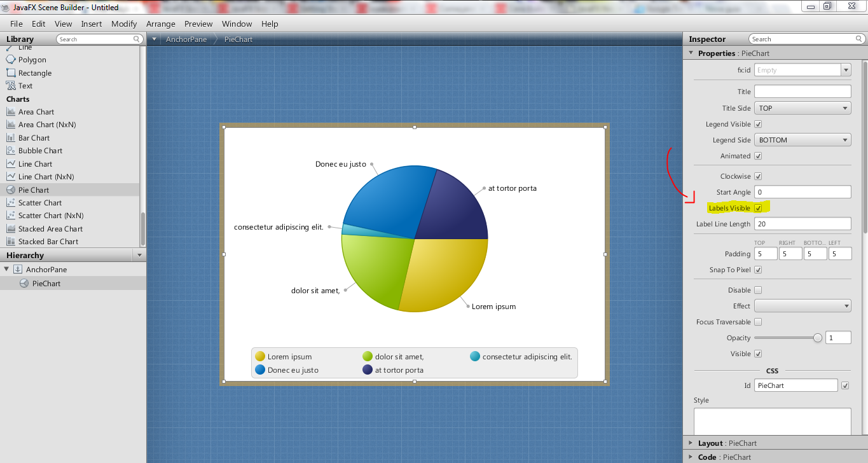Click the Polygon shape icon

11,60
